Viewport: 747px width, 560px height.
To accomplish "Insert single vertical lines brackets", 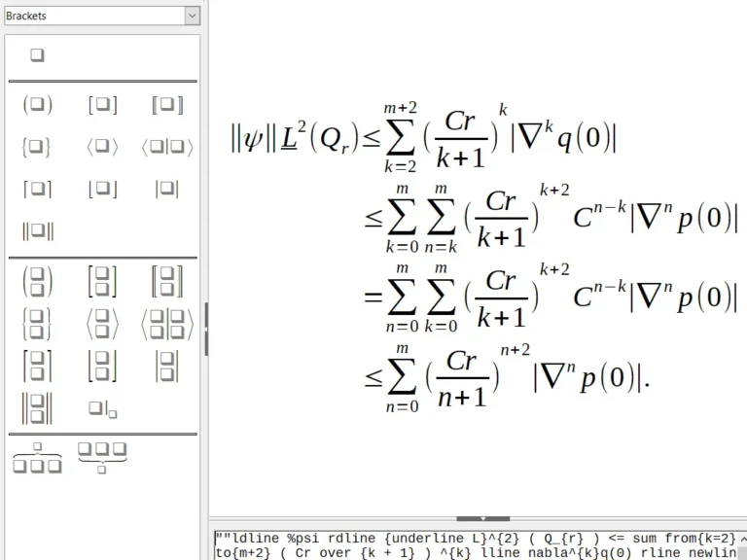I will 166,189.
